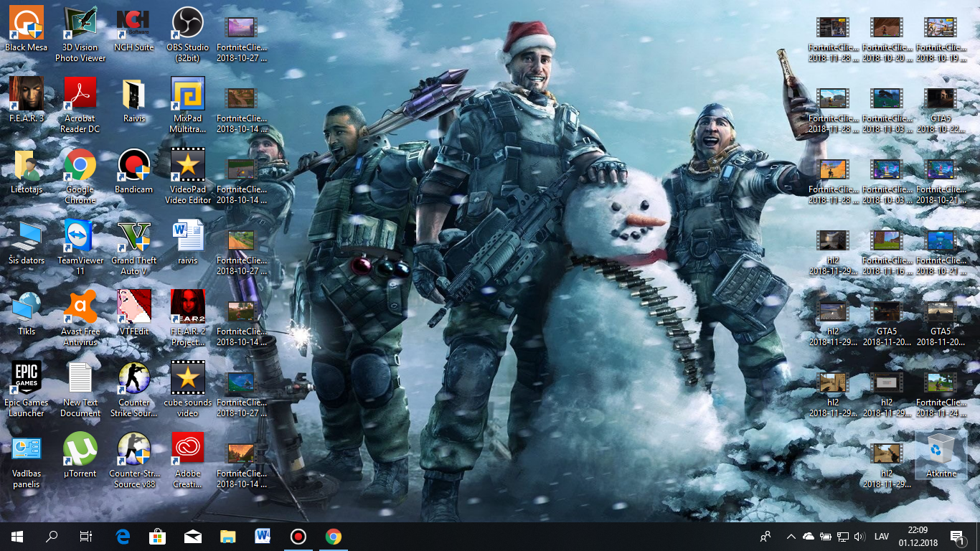Image resolution: width=980 pixels, height=551 pixels.
Task: Select the OBS Studio (32bit) shortcut
Action: pos(188,34)
